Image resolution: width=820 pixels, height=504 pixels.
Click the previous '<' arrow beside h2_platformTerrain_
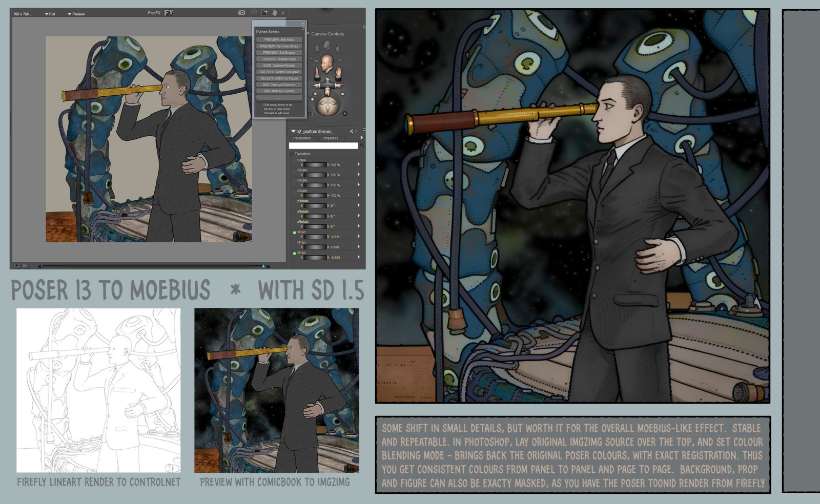pos(352,131)
